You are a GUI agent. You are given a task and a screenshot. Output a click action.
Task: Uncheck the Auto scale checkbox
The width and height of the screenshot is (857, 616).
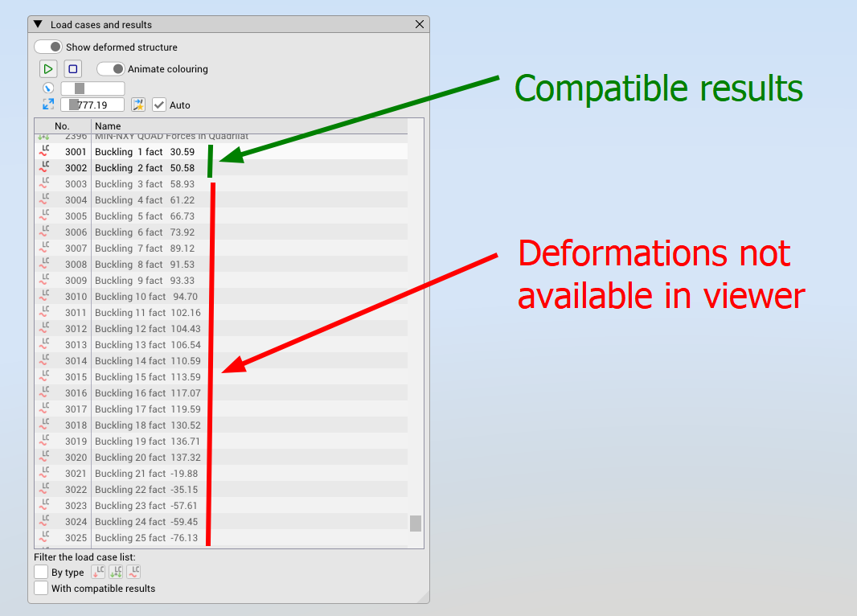coord(159,105)
